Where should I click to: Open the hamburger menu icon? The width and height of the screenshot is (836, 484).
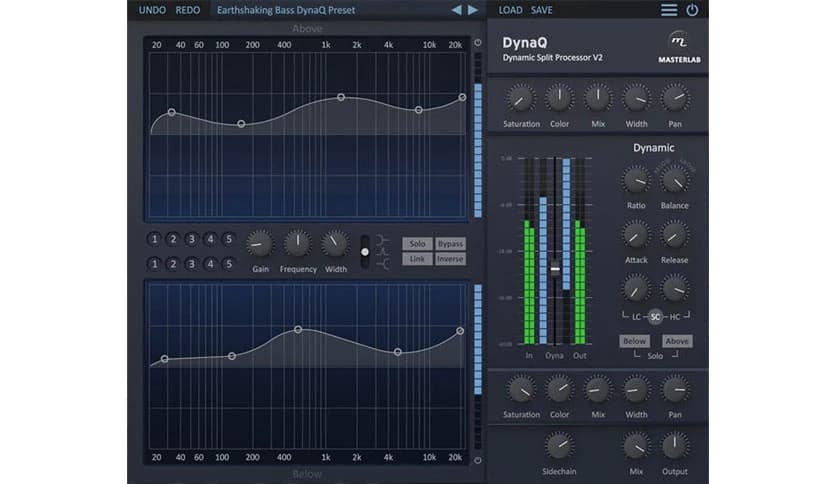(669, 10)
